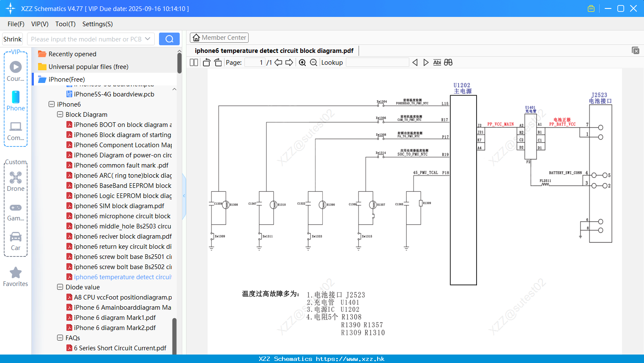Click the outer left panel scrollbar thumb

[x=179, y=63]
